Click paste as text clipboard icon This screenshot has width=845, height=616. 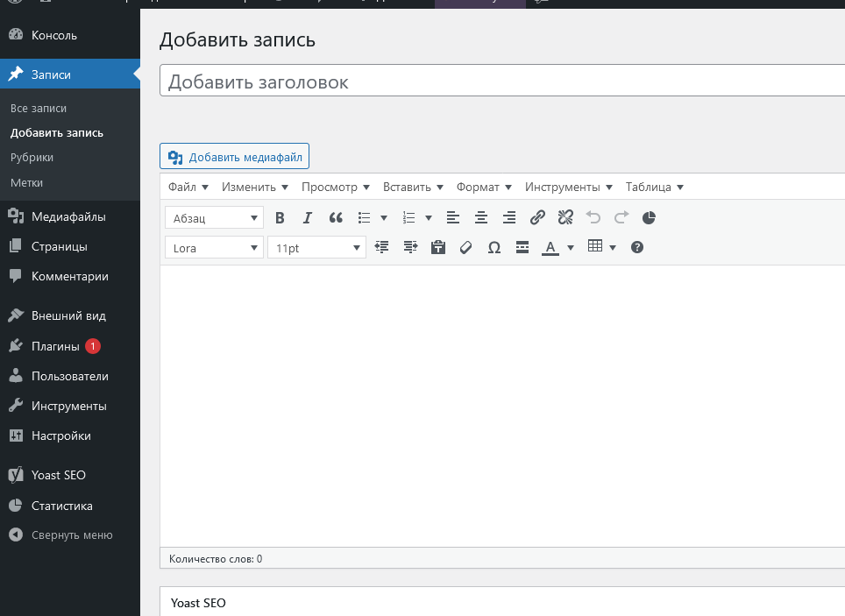click(x=438, y=248)
